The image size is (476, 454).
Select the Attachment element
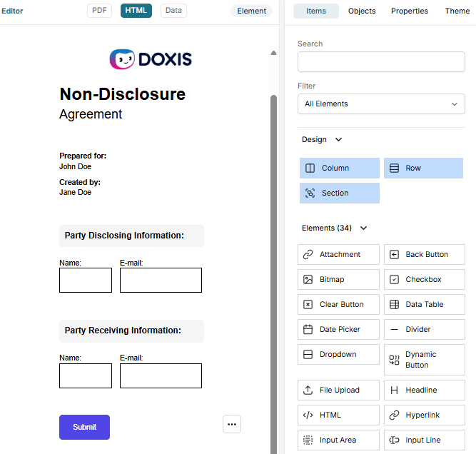tap(338, 254)
